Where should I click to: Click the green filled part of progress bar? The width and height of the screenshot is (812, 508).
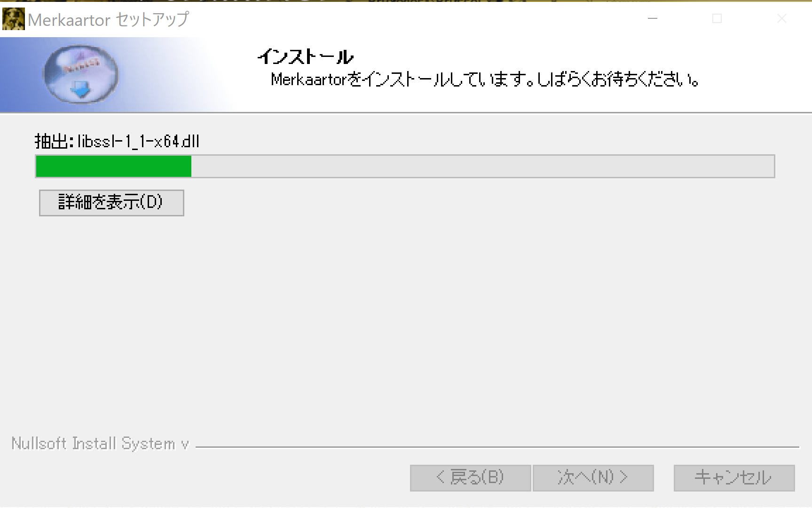pyautogui.click(x=113, y=167)
